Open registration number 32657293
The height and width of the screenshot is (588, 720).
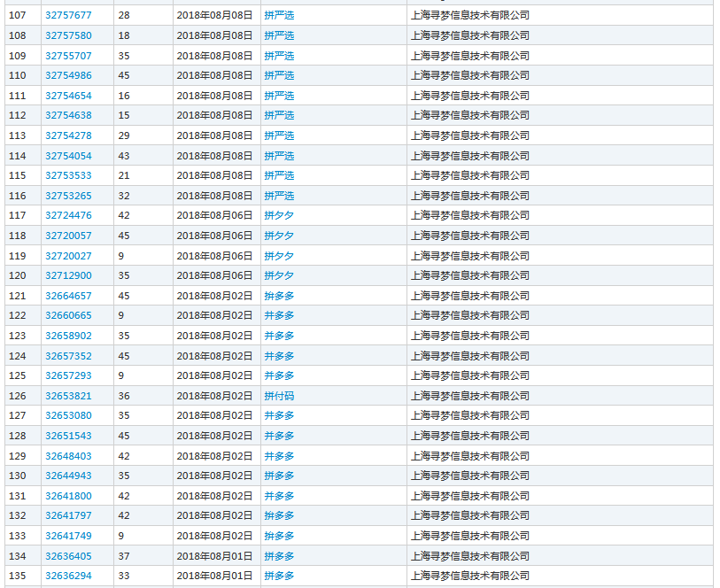click(x=68, y=375)
